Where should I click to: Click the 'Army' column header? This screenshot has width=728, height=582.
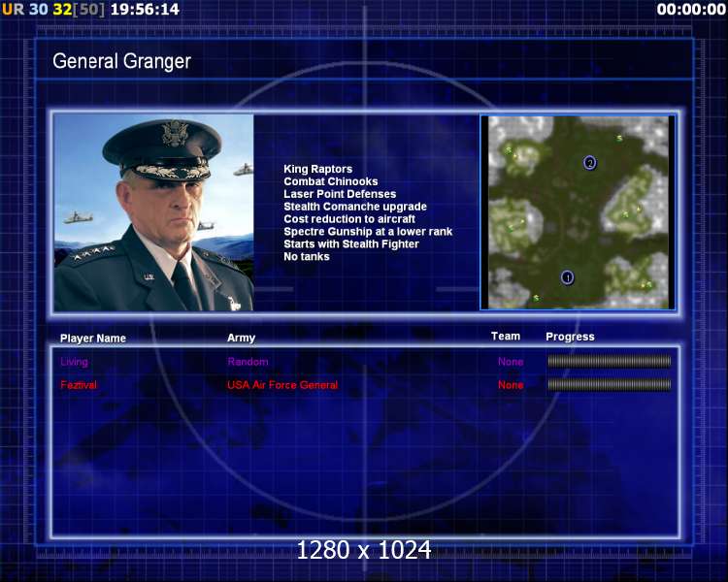(241, 338)
